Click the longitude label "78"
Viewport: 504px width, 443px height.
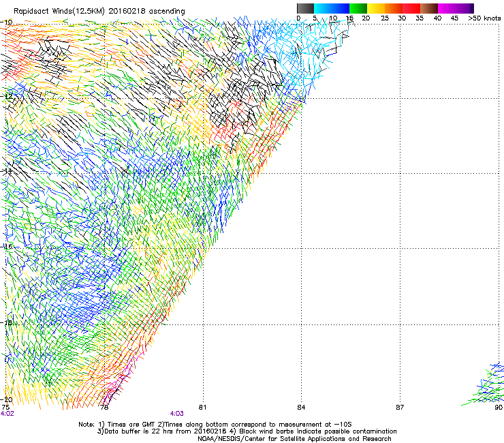pyautogui.click(x=104, y=408)
